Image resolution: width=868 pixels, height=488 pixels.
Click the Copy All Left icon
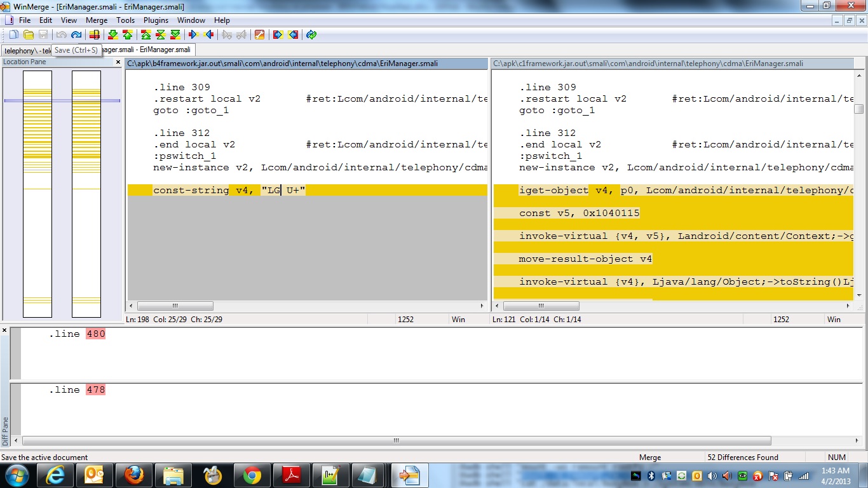pos(292,35)
